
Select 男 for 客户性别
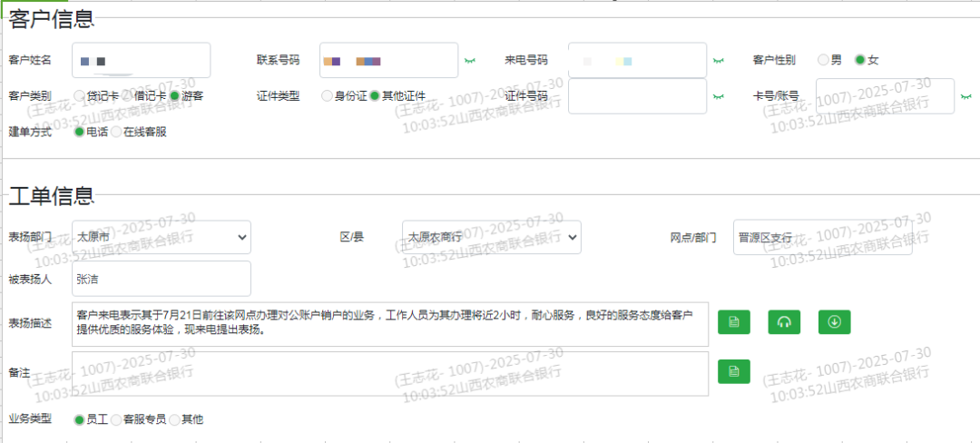point(823,60)
